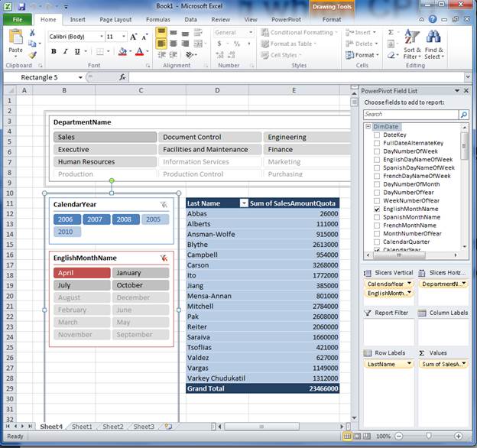The image size is (477, 448).
Task: Click the zoom slider handle
Action: point(428,436)
